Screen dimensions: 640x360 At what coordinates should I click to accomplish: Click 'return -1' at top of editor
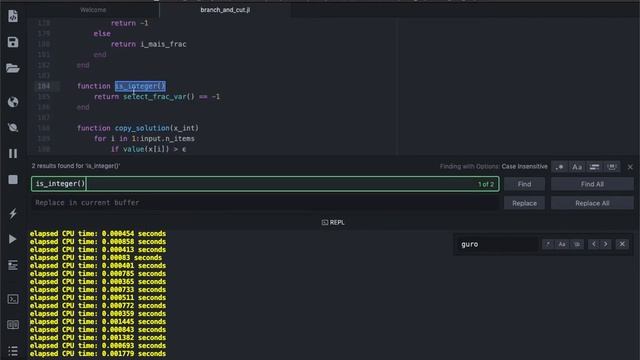[x=129, y=23]
